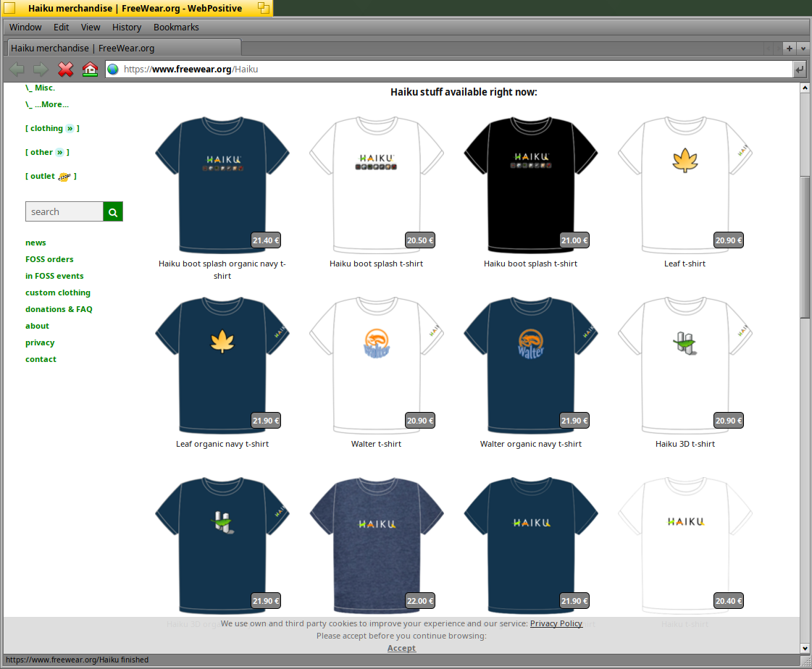
Task: Expand the other category link
Action: pos(47,152)
